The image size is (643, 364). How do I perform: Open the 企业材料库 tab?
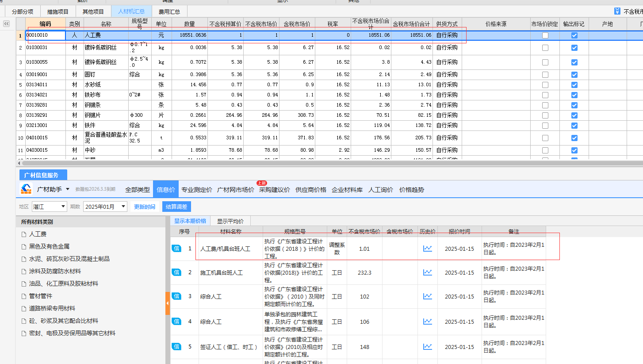[x=347, y=190]
